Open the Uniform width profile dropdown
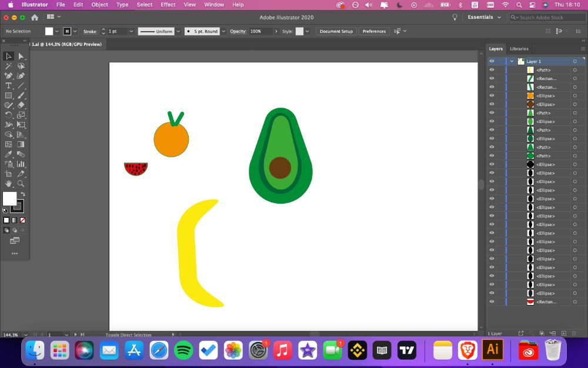The image size is (588, 368). coord(178,32)
